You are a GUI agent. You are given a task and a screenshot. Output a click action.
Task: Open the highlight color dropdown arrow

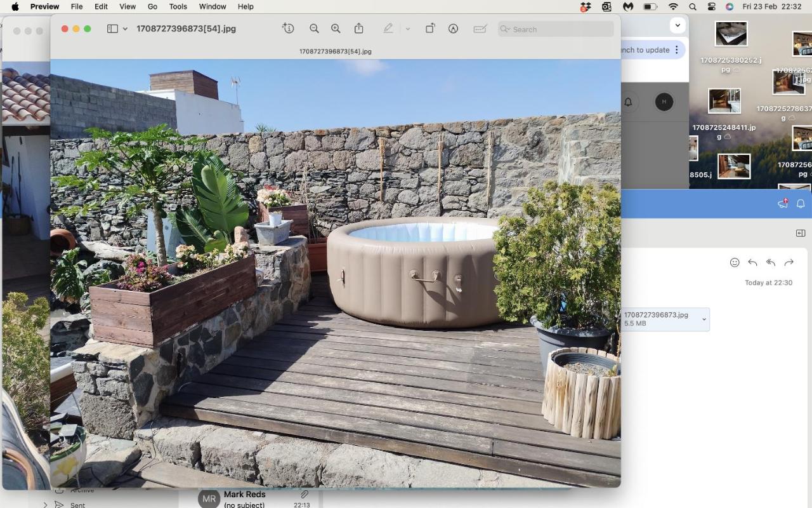(x=407, y=29)
